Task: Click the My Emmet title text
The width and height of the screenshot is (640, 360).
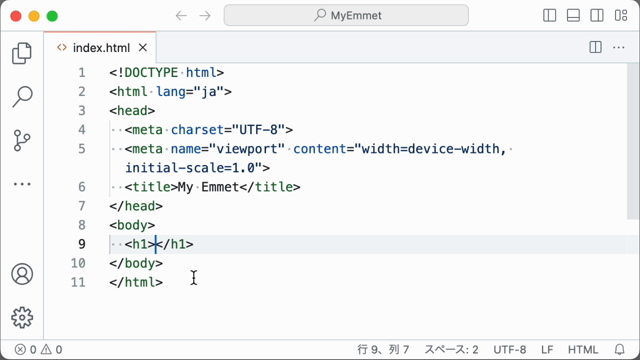Action: (x=208, y=187)
